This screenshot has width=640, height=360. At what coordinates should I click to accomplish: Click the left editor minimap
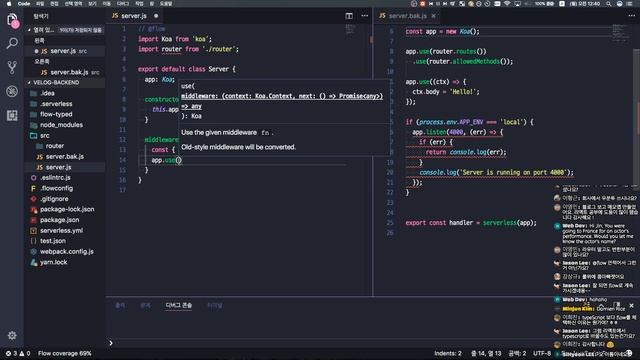(351, 29)
